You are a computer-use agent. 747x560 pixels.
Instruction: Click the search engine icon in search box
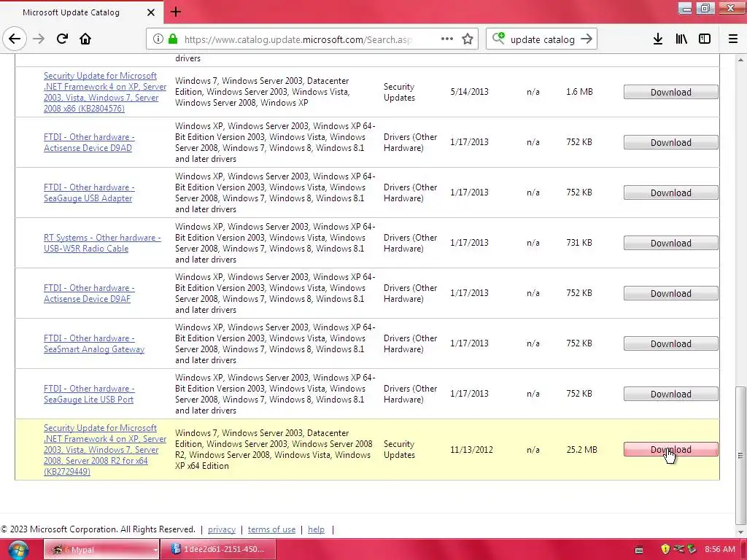coord(498,39)
